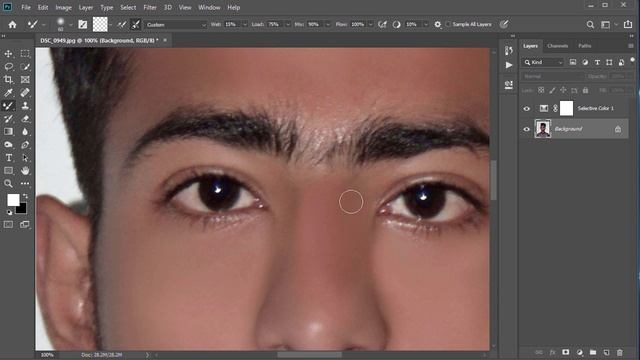Toggle Load brush after each stroke
This screenshot has width=640, height=360.
coord(122,24)
